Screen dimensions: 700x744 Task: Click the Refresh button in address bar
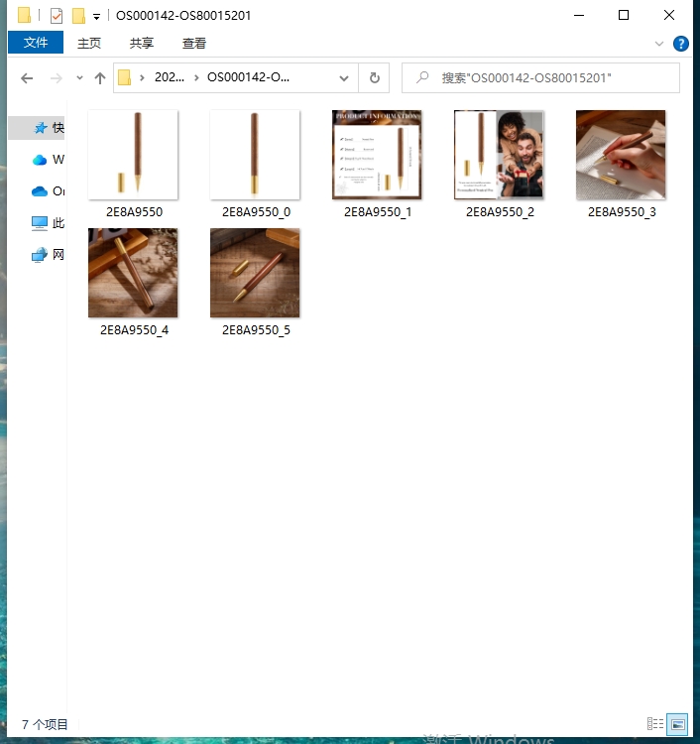pyautogui.click(x=374, y=78)
